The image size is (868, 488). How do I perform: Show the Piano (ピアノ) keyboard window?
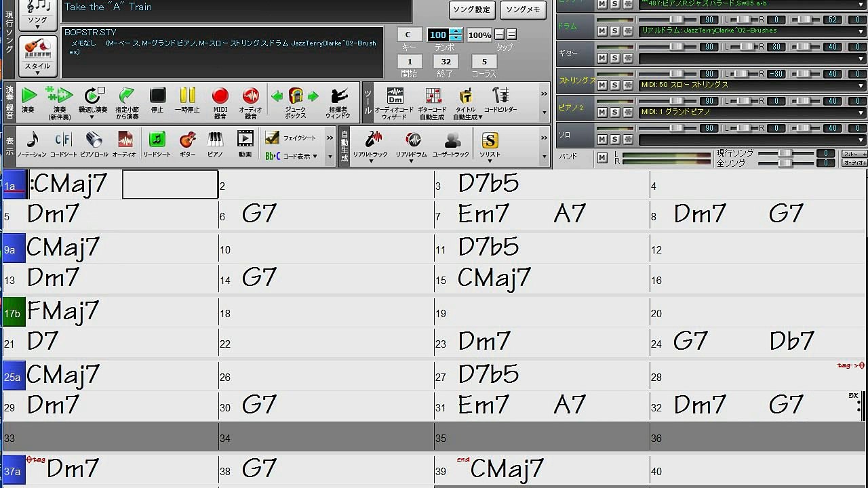215,144
